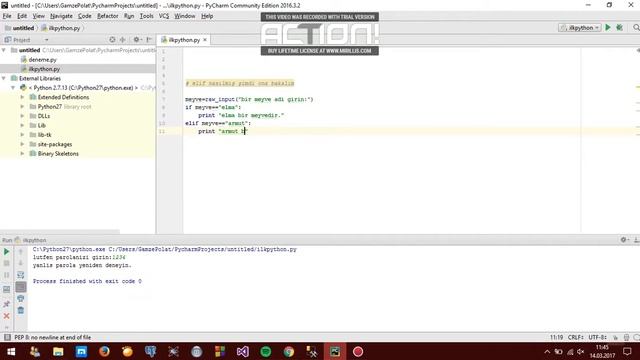640x360 pixels.
Task: Collapse all in the Project panel
Action: (x=122, y=40)
